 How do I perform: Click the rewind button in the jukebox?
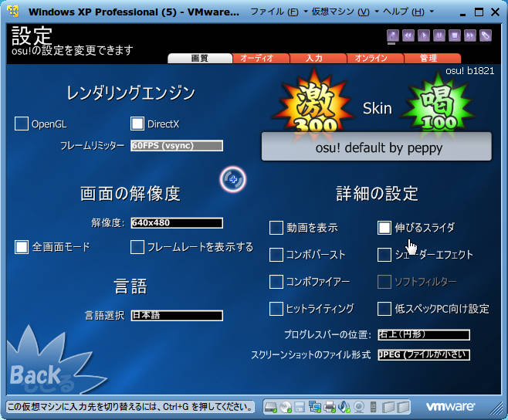click(x=408, y=36)
